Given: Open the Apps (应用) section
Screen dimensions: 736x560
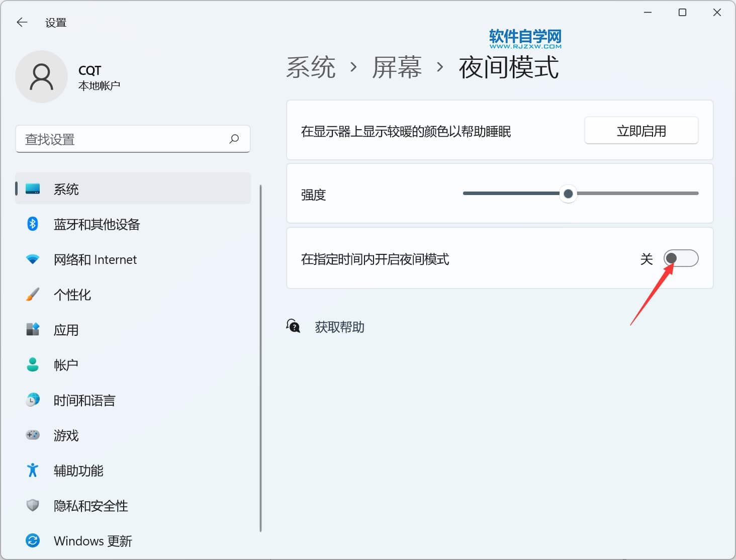Looking at the screenshot, I should [66, 330].
